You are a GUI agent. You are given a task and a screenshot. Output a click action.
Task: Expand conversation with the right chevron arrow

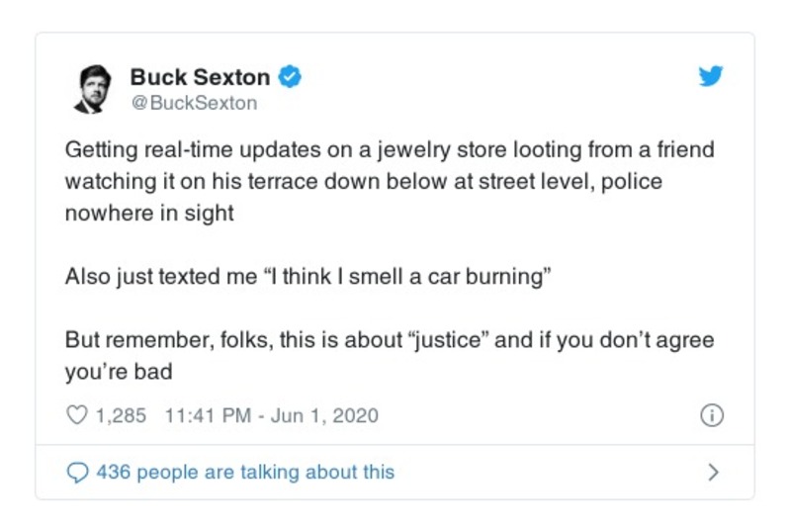(x=712, y=472)
